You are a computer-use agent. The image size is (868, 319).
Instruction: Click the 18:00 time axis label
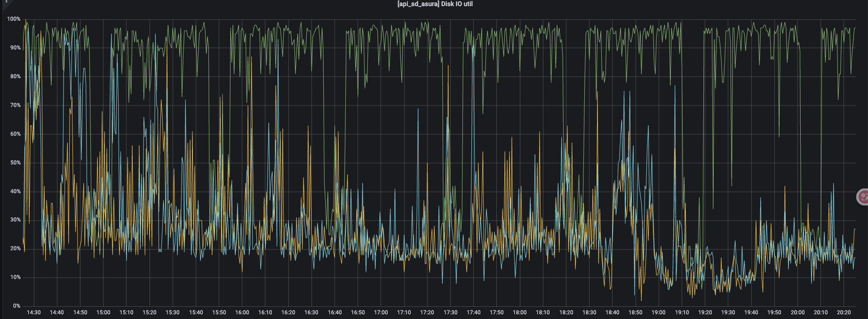tap(520, 313)
